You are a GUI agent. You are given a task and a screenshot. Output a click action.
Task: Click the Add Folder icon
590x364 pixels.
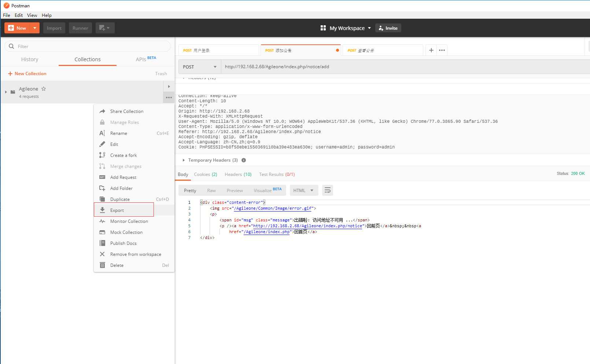[102, 188]
